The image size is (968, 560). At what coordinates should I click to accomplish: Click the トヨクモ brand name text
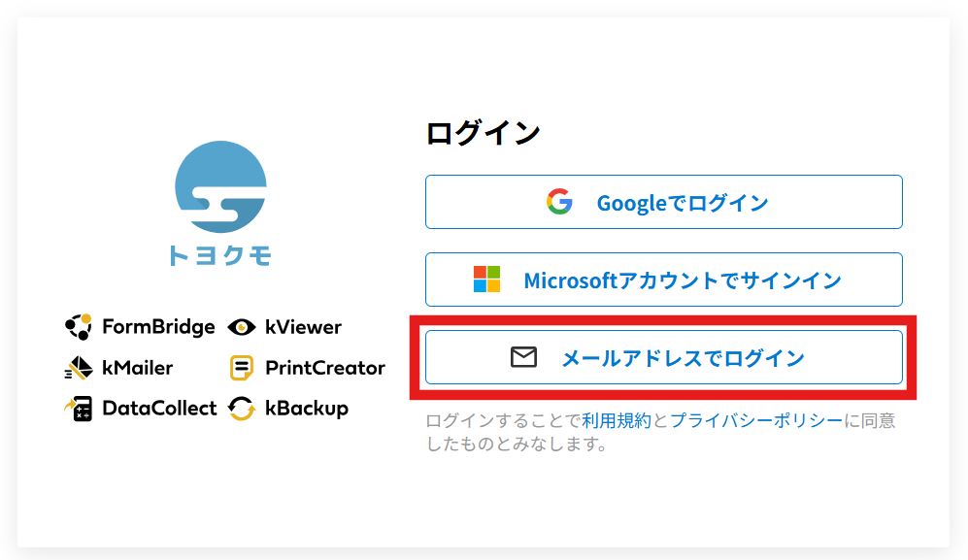point(219,256)
